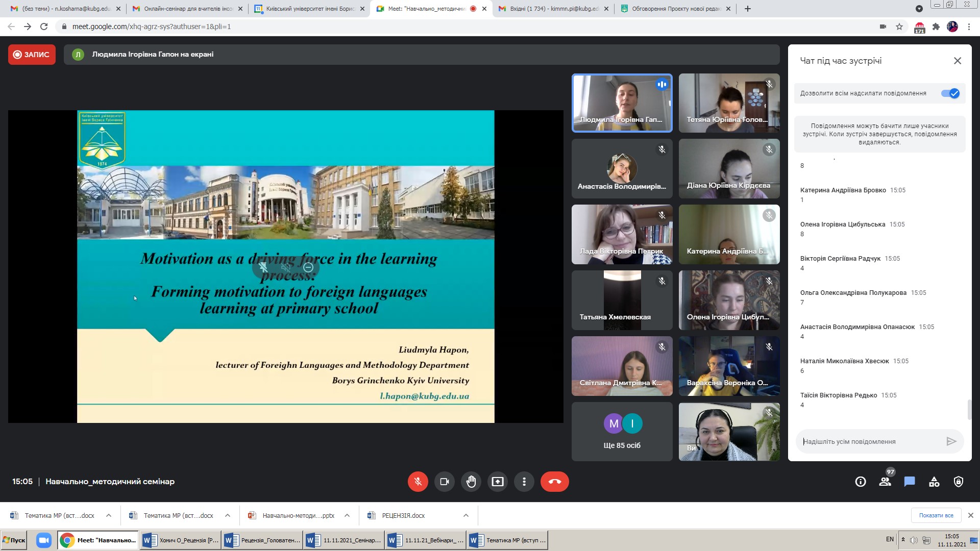Open meeting details info icon

coord(861,482)
